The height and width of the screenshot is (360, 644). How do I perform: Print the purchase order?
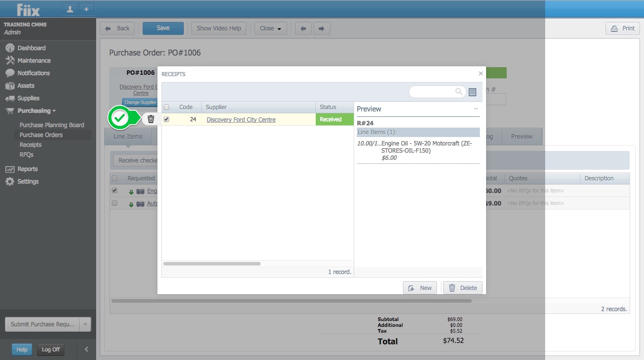pyautogui.click(x=623, y=28)
